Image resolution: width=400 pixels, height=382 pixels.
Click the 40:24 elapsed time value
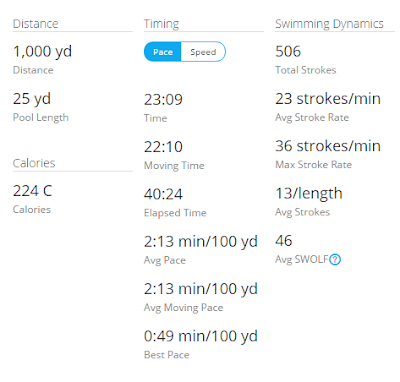tap(163, 194)
